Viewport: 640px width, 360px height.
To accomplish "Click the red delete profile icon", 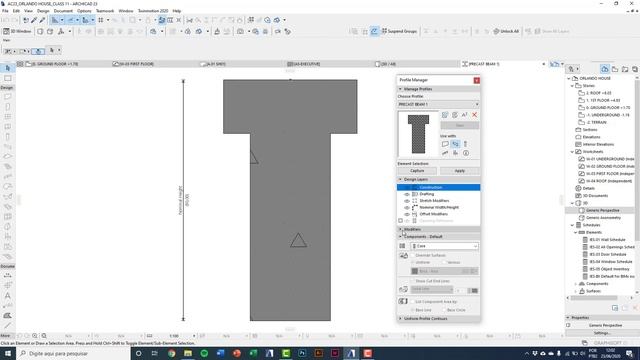I will 475,115.
